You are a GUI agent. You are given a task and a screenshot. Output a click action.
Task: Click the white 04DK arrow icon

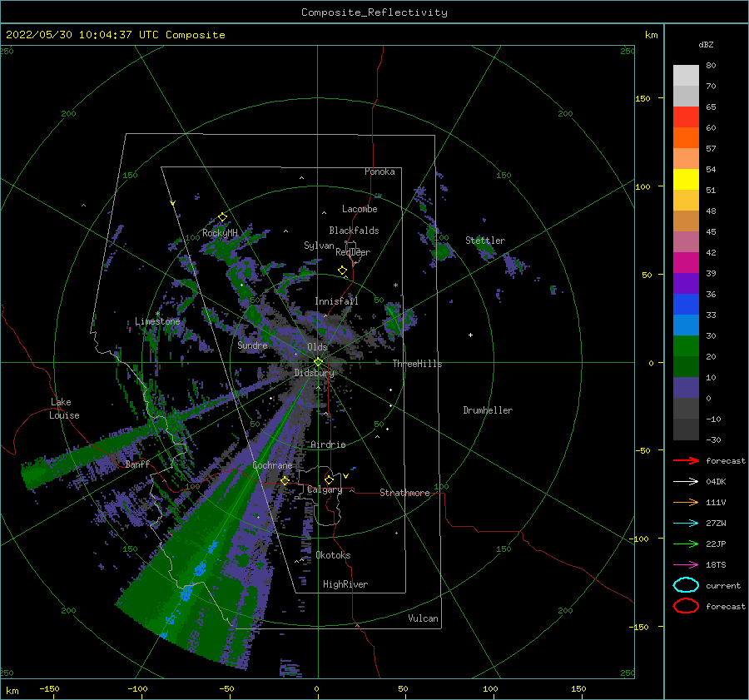click(686, 482)
